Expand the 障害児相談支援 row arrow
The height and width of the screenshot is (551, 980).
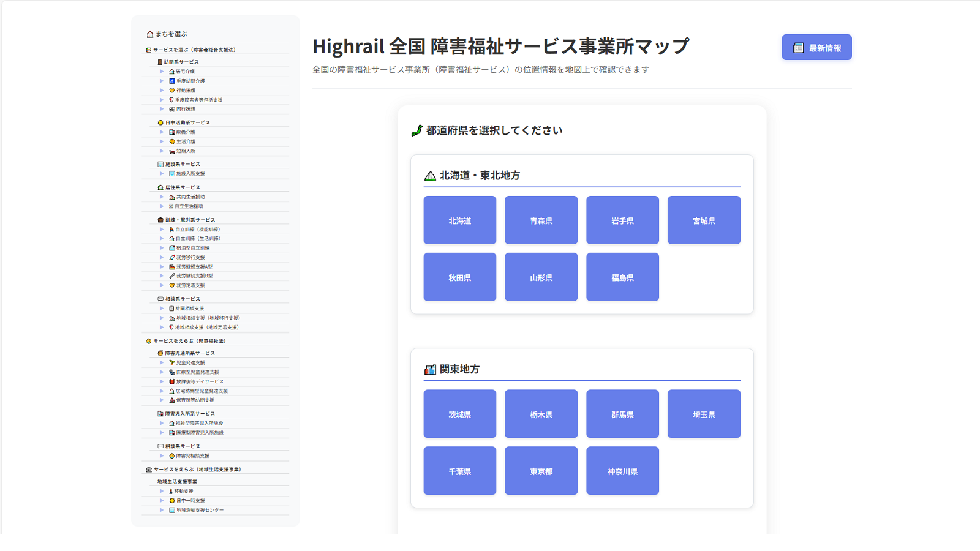point(162,456)
